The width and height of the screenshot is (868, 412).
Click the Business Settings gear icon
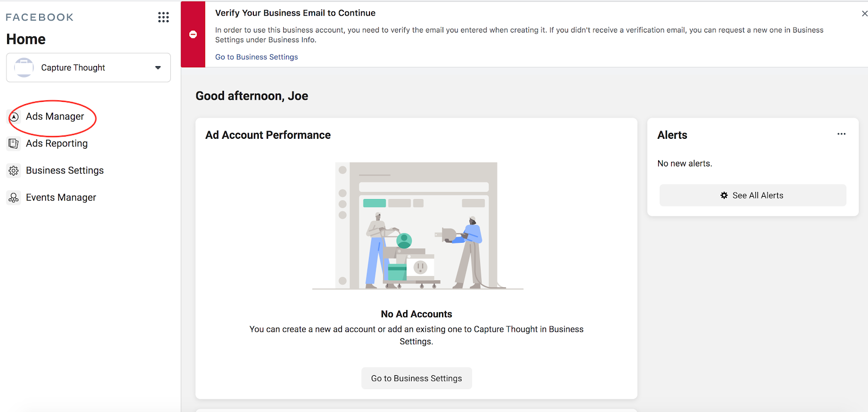click(x=14, y=171)
